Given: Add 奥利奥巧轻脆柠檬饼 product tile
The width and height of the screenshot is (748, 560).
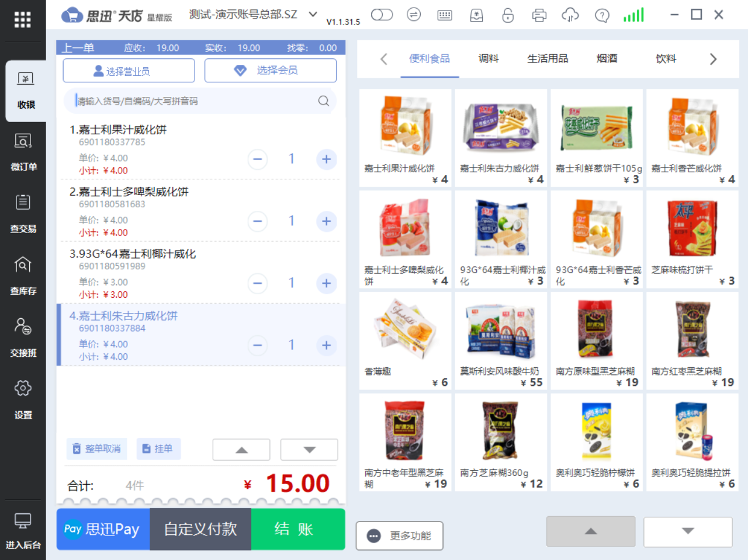Looking at the screenshot, I should pyautogui.click(x=597, y=442).
